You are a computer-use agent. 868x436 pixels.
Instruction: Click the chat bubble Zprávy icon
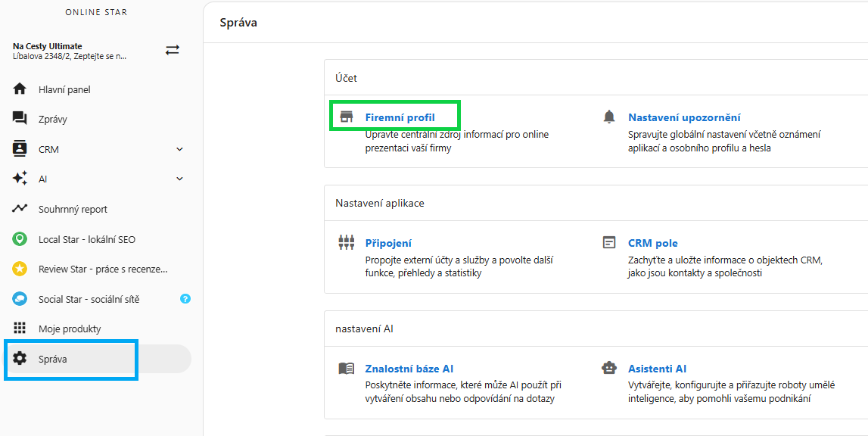pyautogui.click(x=20, y=119)
